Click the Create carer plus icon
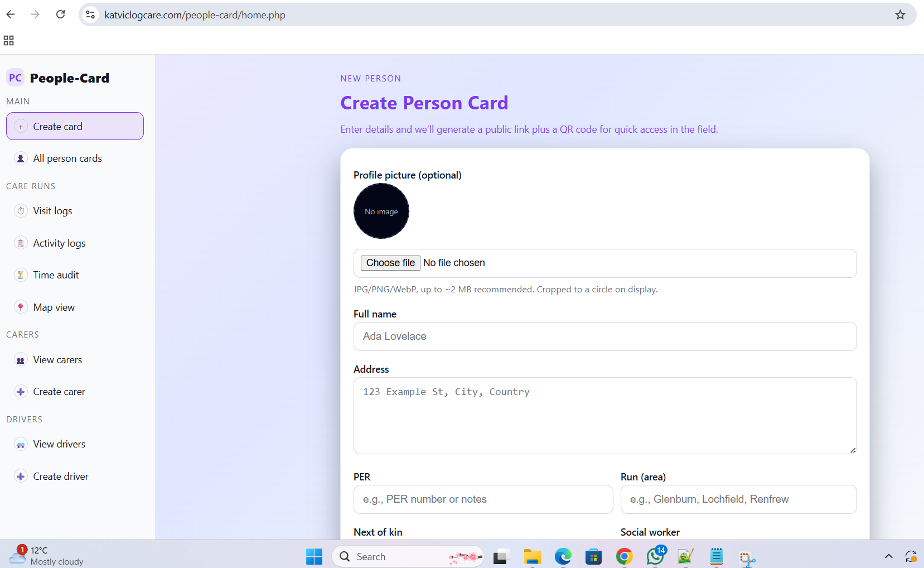This screenshot has height=568, width=924. pyautogui.click(x=21, y=391)
